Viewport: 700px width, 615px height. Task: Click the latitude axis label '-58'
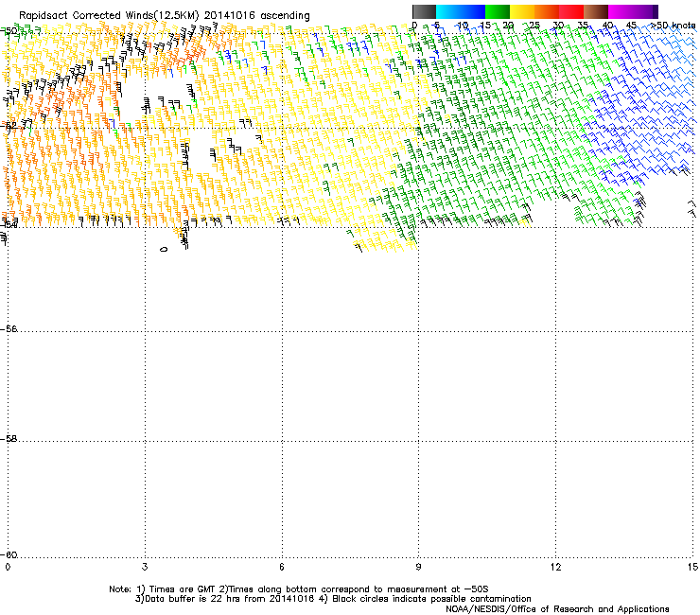tap(8, 439)
